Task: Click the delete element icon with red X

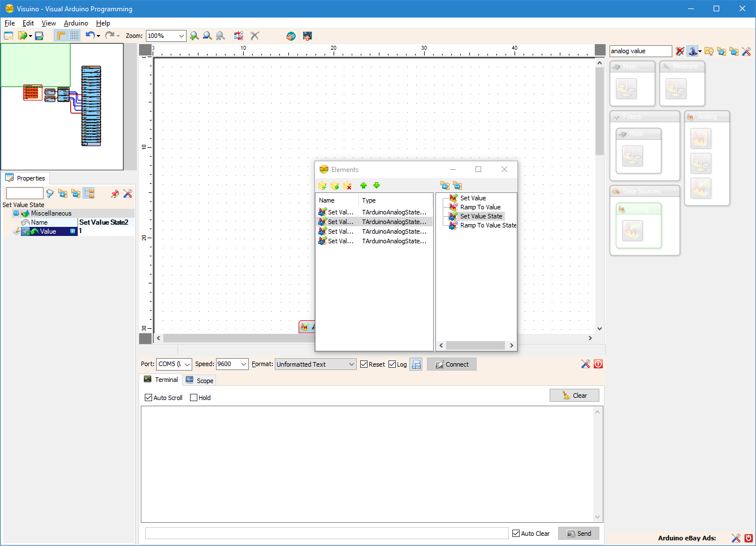Action: pos(348,186)
